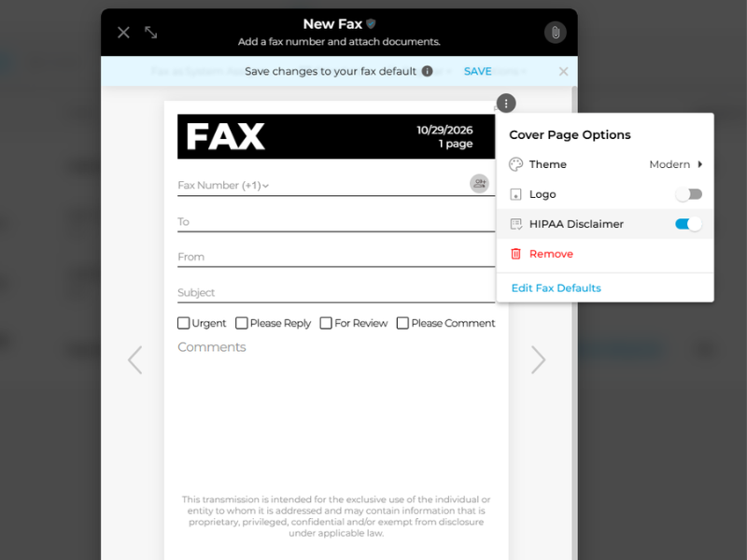
Task: Add recipient from contacts icon
Action: click(479, 183)
